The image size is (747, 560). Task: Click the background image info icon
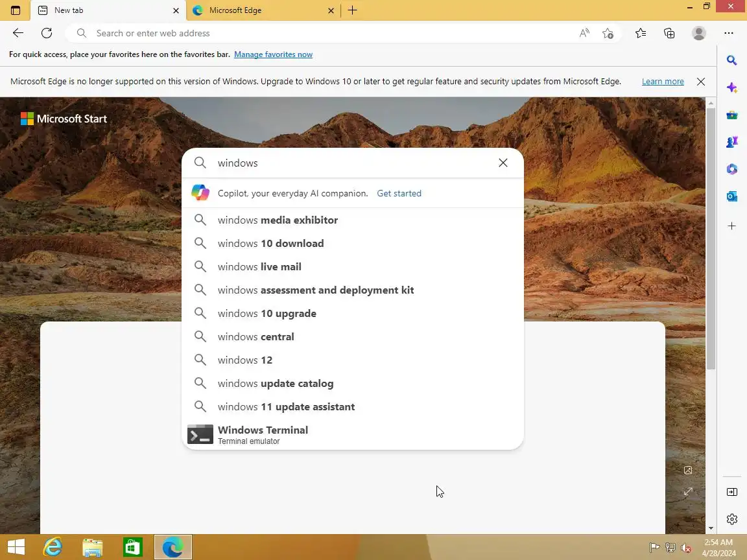[688, 470]
